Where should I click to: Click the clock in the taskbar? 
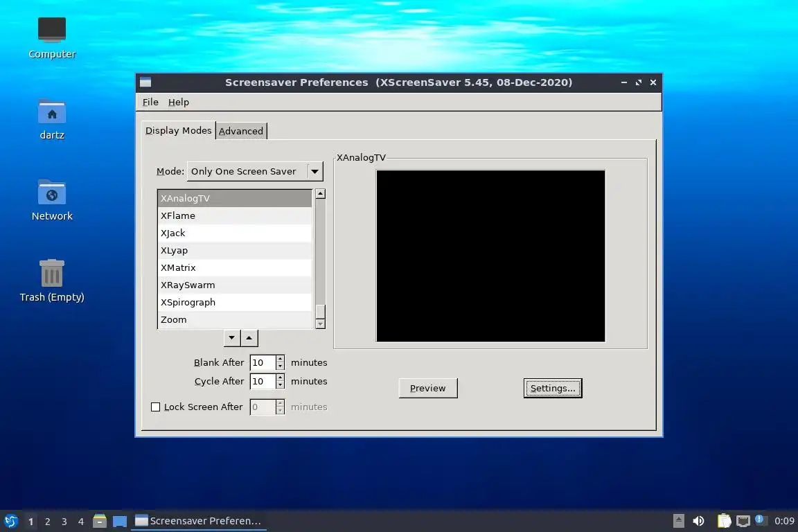(x=784, y=521)
